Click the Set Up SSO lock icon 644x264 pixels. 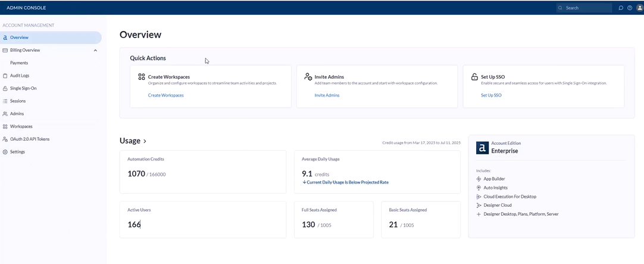pos(474,76)
